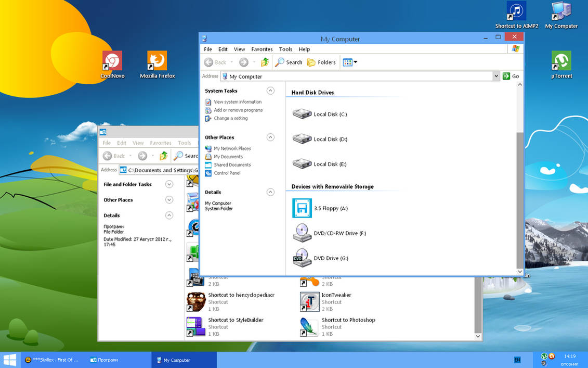Open Favorites menu in back Explorer window
This screenshot has width=588, height=368.
click(161, 143)
